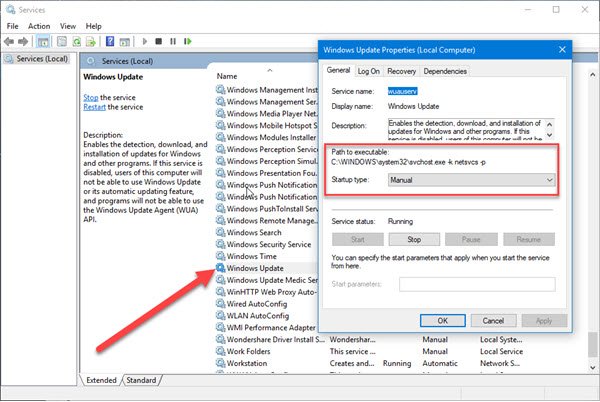Open the File menu

click(12, 26)
